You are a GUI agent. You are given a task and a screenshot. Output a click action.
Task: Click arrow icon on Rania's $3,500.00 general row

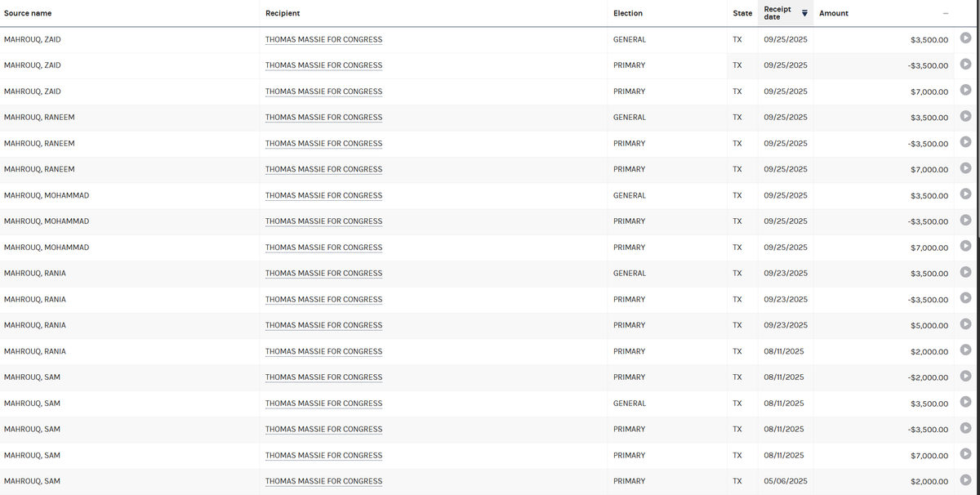click(966, 272)
